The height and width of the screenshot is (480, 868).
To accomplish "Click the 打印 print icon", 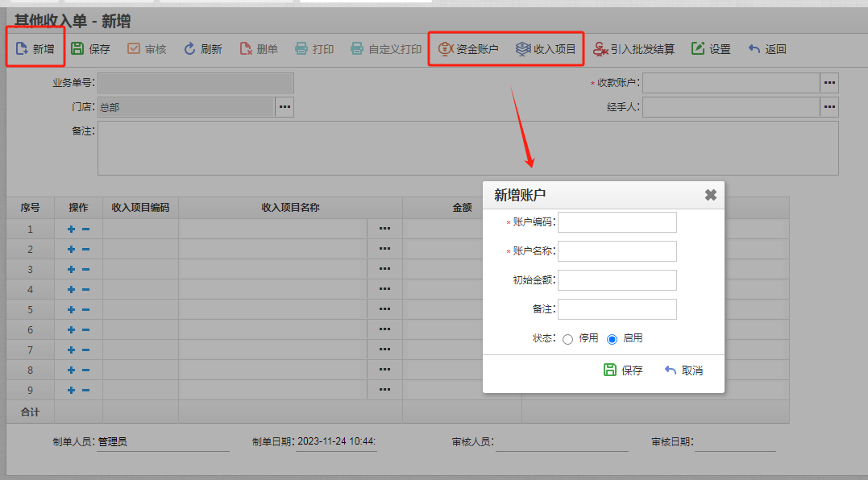I will coord(301,48).
